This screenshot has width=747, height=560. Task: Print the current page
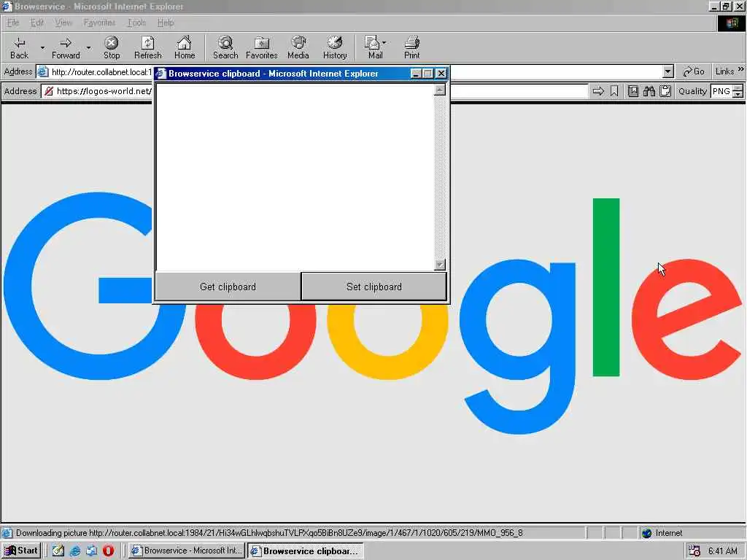point(411,47)
